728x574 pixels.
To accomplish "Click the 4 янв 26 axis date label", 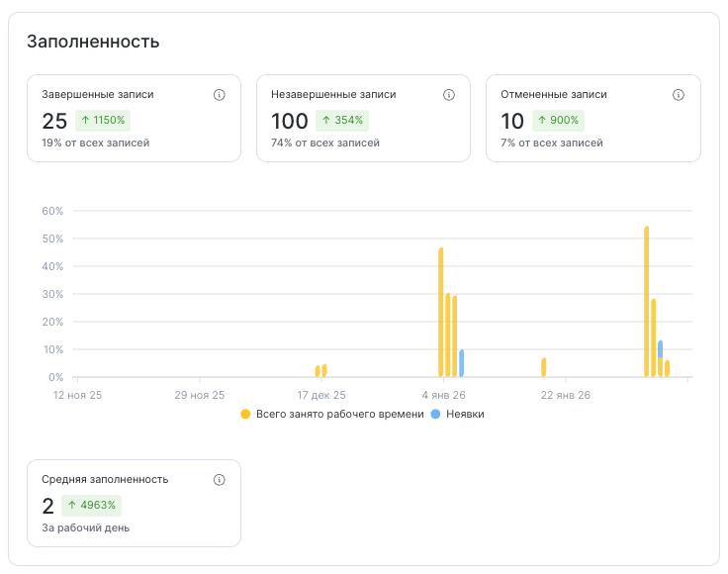I will tap(443, 395).
